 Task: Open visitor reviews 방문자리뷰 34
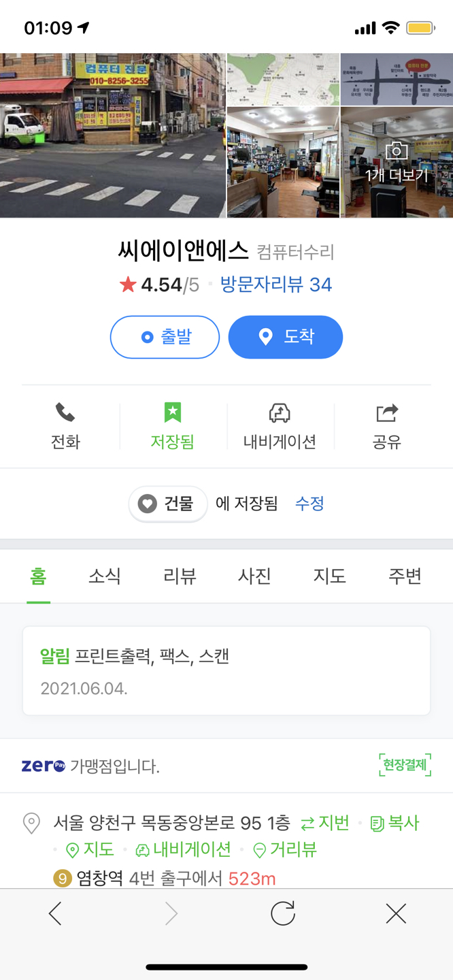[x=275, y=284]
